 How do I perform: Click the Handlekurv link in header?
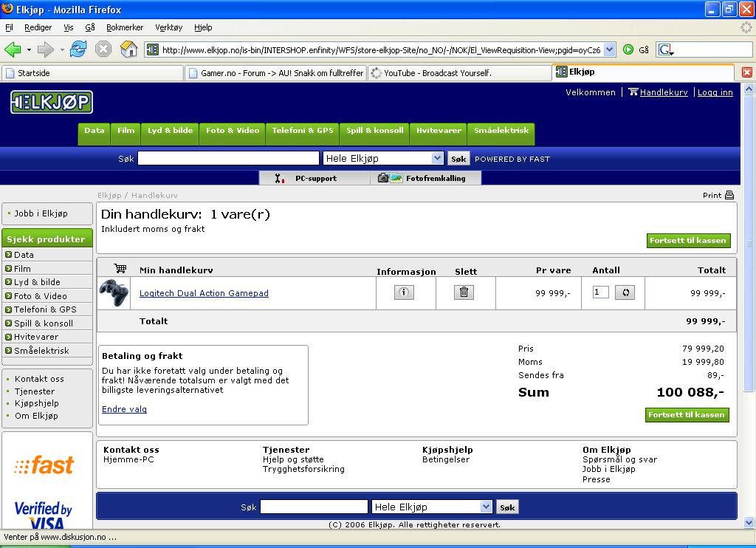pyautogui.click(x=664, y=92)
